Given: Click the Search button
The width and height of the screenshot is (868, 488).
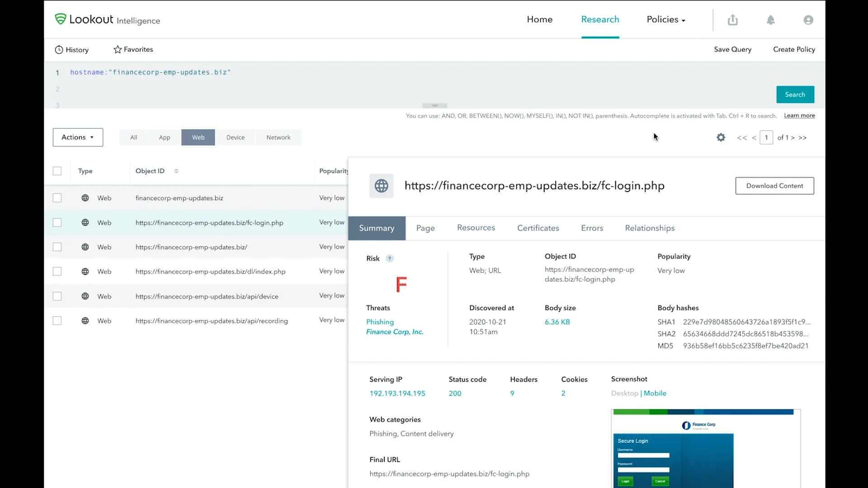Looking at the screenshot, I should point(795,94).
